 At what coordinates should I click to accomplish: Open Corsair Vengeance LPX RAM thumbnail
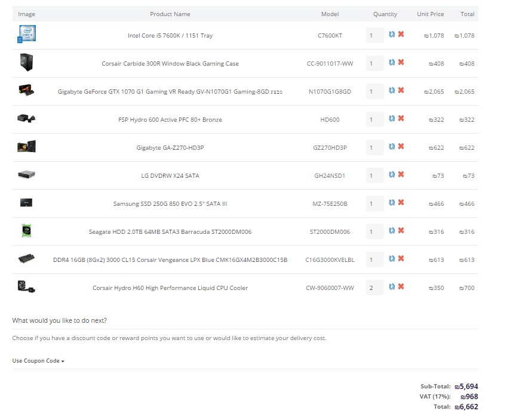(x=26, y=258)
